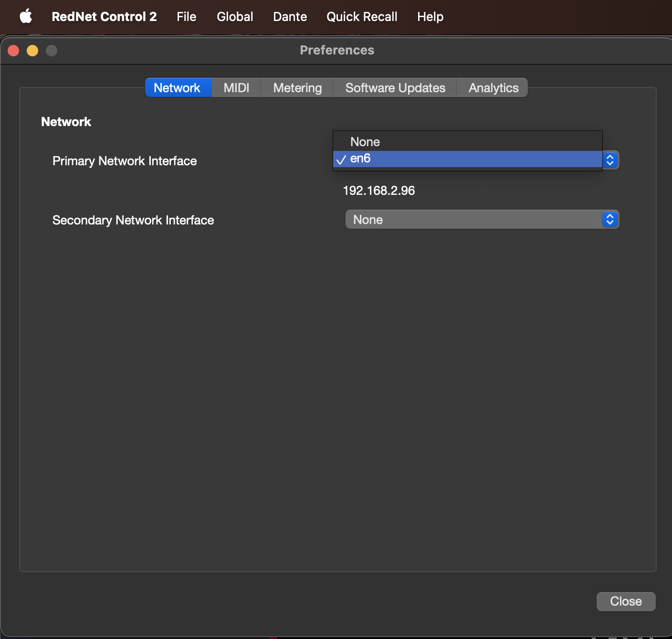Switch to the MIDI tab
This screenshot has width=672, height=639.
[x=236, y=88]
